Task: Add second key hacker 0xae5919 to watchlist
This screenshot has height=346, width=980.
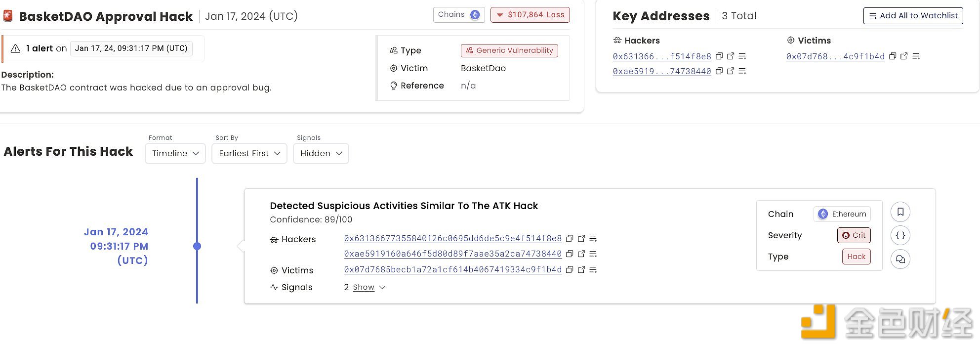Action: (742, 71)
